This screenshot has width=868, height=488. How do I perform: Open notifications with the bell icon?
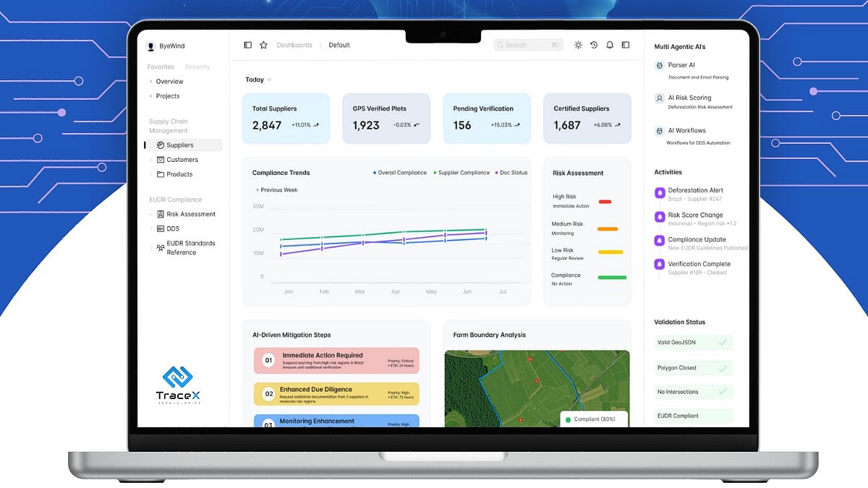tap(610, 45)
